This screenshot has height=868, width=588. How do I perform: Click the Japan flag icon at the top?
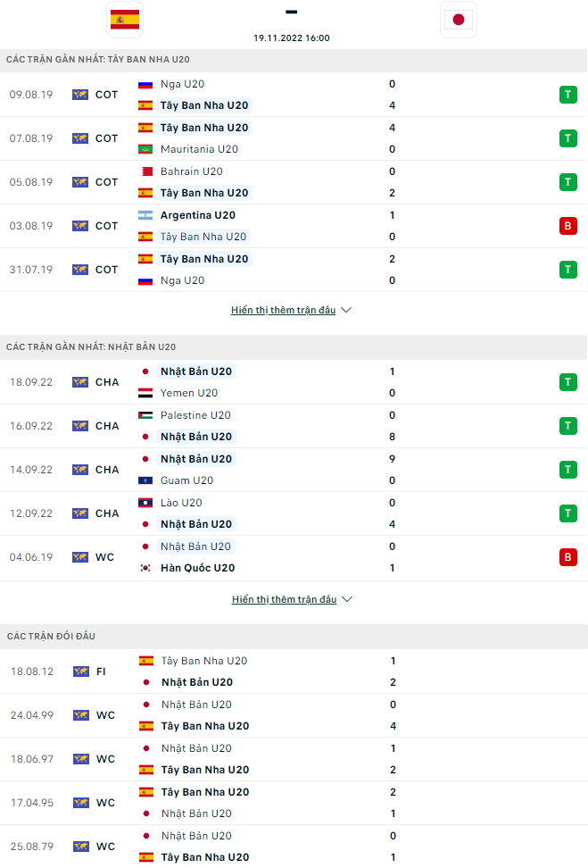point(459,19)
